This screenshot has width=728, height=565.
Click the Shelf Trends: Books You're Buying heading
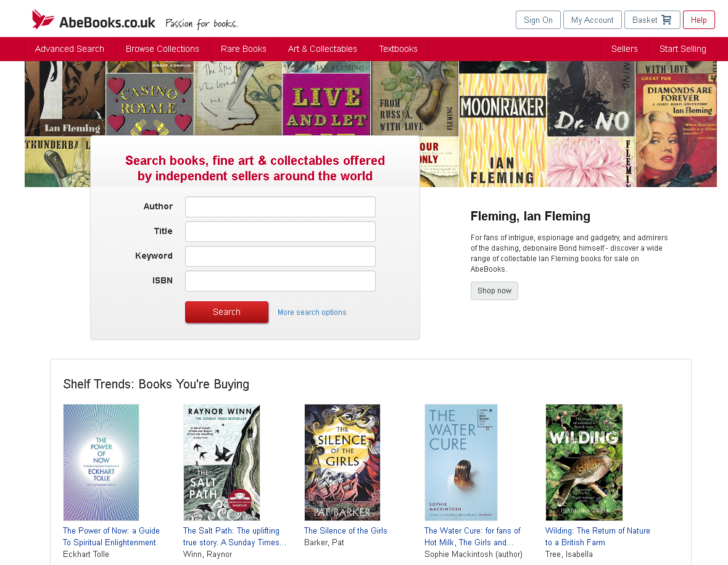[x=156, y=384]
